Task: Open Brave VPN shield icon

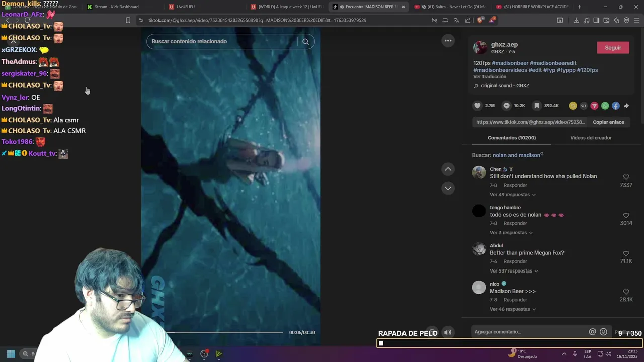Action: point(626,20)
